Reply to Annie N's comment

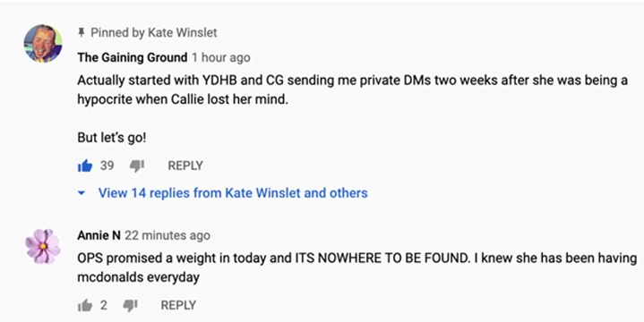(x=178, y=305)
